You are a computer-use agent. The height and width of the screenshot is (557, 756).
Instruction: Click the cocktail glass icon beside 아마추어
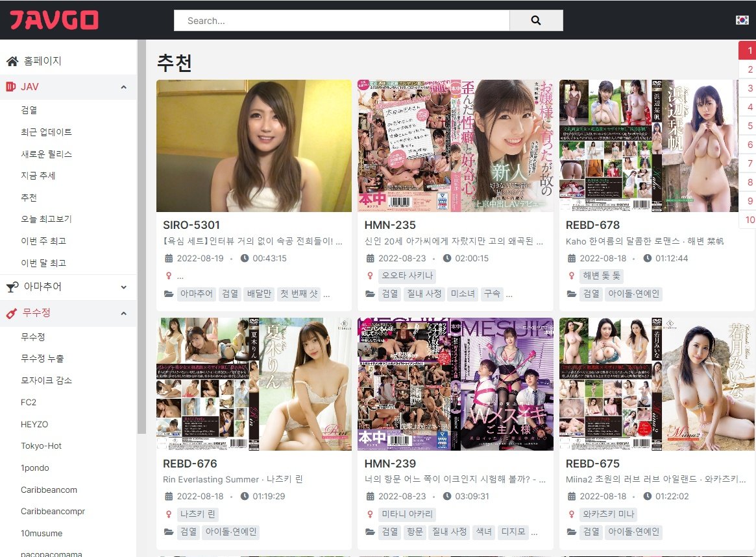tap(12, 287)
